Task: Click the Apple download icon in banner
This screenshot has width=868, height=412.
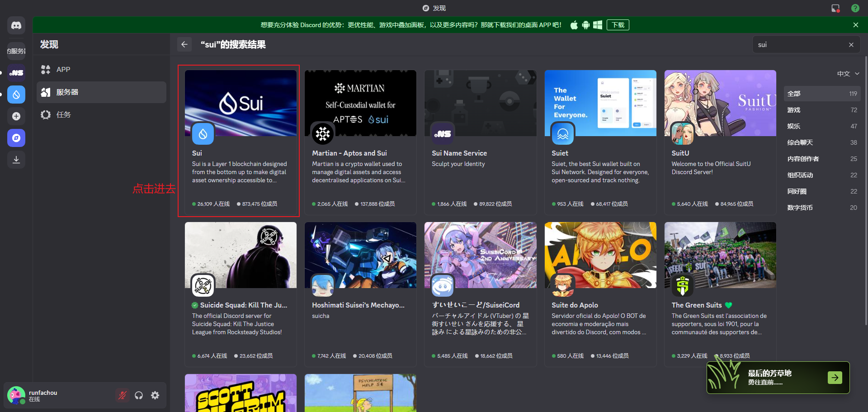Action: click(x=574, y=25)
